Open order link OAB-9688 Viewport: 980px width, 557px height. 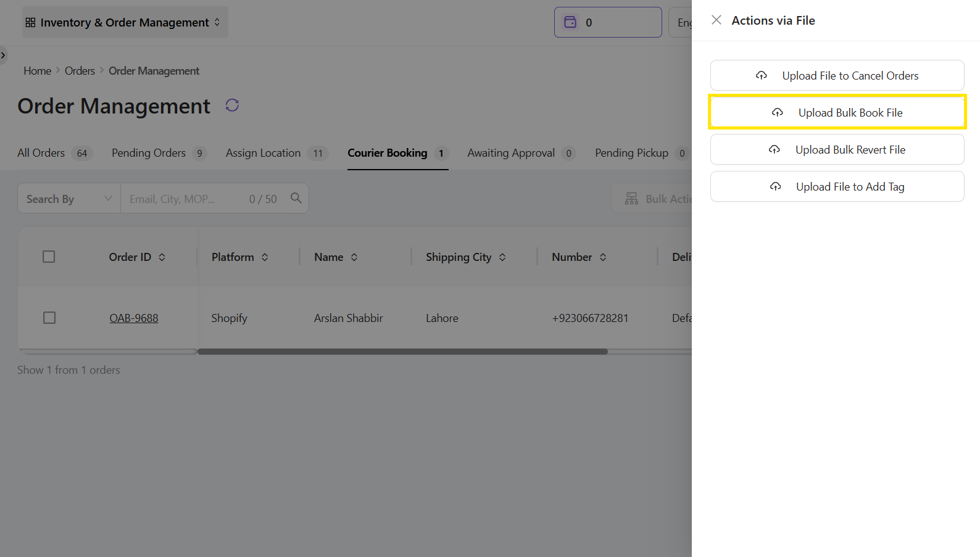tap(134, 318)
